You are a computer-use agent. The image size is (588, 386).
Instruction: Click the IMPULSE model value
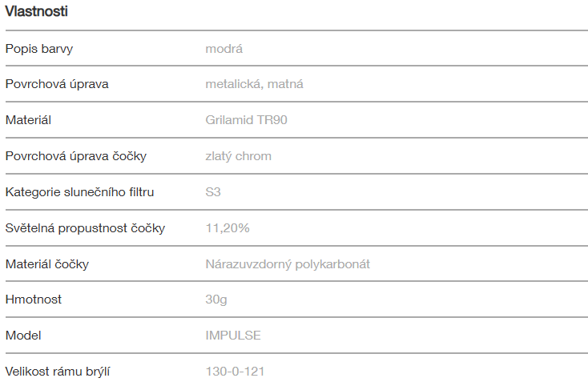(x=233, y=336)
